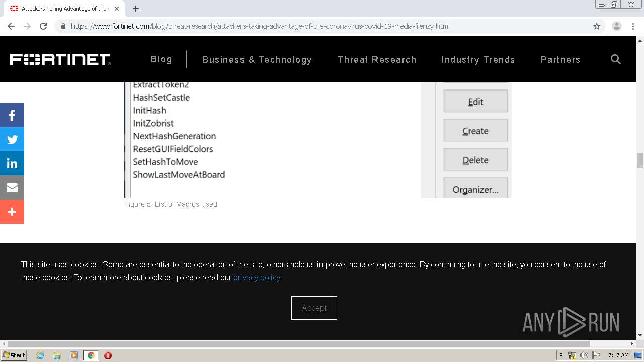The image size is (644, 362).
Task: Open Internet Explorer from the taskbar
Action: point(40,355)
